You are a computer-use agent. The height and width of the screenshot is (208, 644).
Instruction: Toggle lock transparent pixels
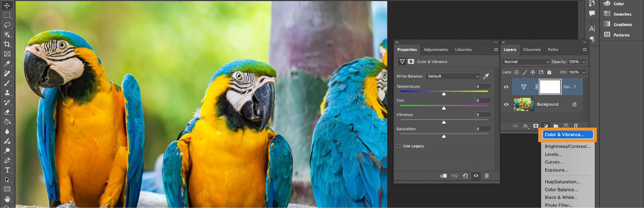[516, 72]
